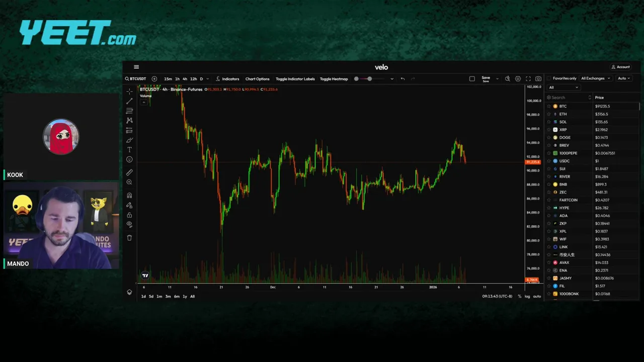Toggle log scale on price axis

pyautogui.click(x=527, y=296)
